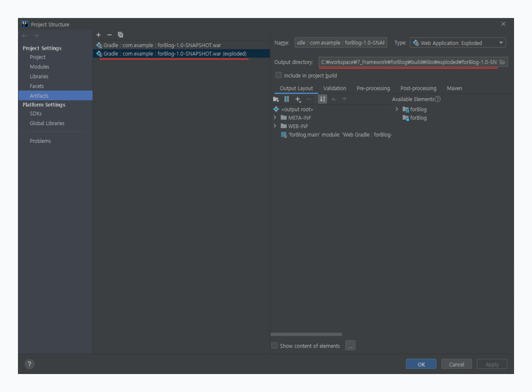
Task: Expand the WEB-INF folder
Action: click(x=275, y=126)
